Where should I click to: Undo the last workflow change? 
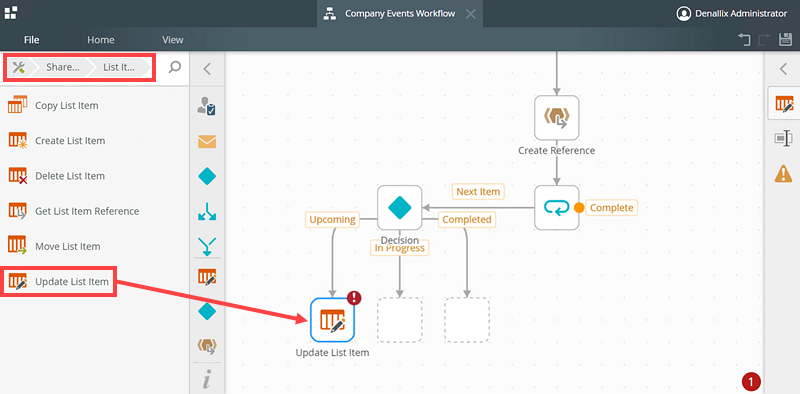[x=744, y=40]
